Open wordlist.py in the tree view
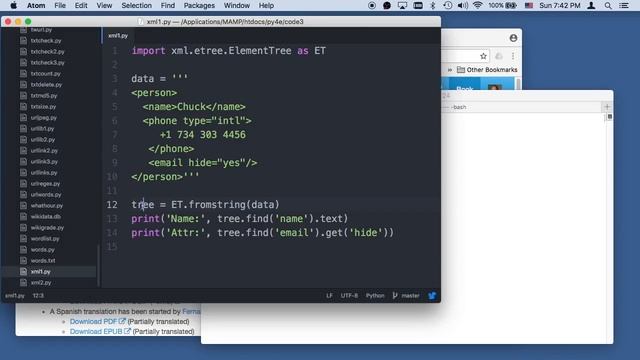The height and width of the screenshot is (360, 640). pyautogui.click(x=45, y=239)
